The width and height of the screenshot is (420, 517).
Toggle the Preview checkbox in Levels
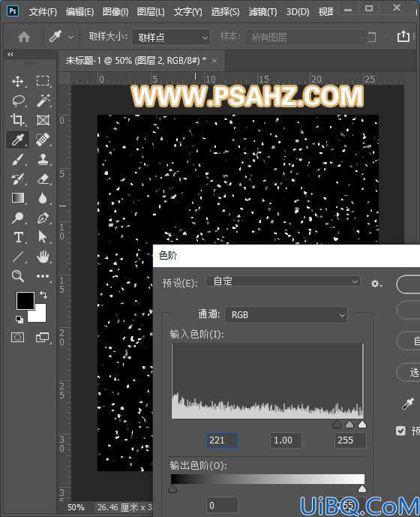(x=400, y=431)
